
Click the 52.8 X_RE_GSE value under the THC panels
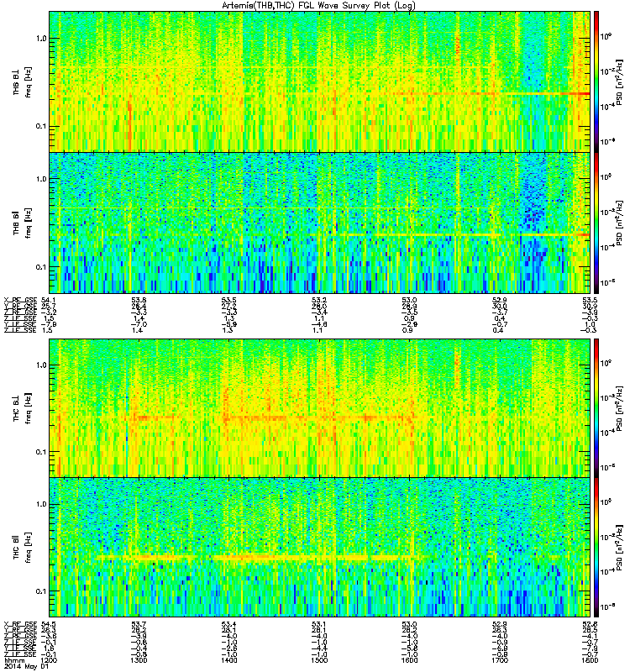click(x=591, y=624)
